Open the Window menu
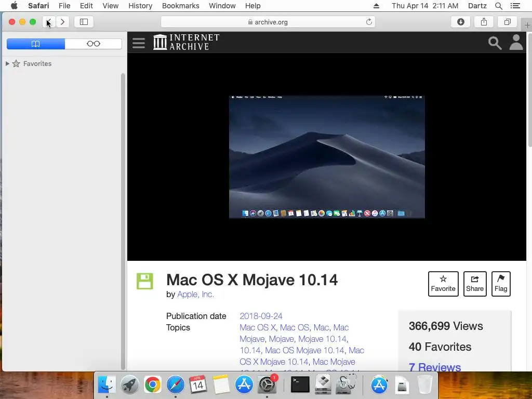Image resolution: width=532 pixels, height=399 pixels. point(222,6)
